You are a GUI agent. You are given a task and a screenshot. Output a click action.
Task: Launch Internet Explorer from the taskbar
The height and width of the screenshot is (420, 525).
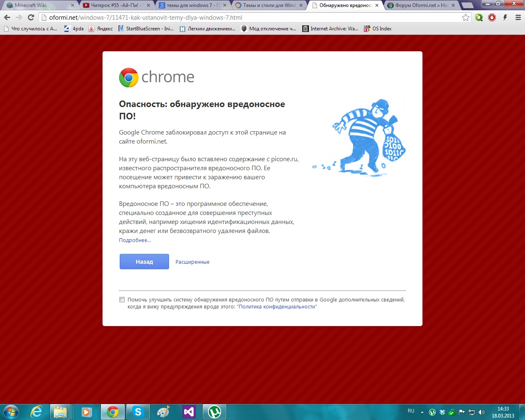click(x=37, y=412)
